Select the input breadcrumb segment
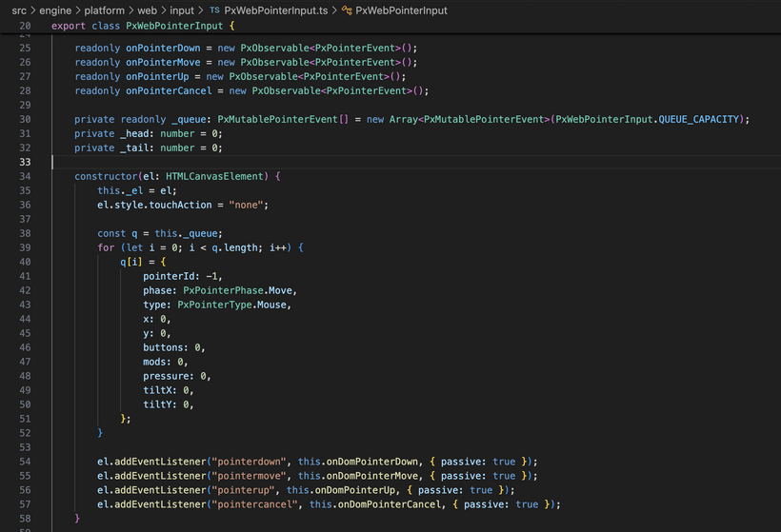 click(181, 10)
